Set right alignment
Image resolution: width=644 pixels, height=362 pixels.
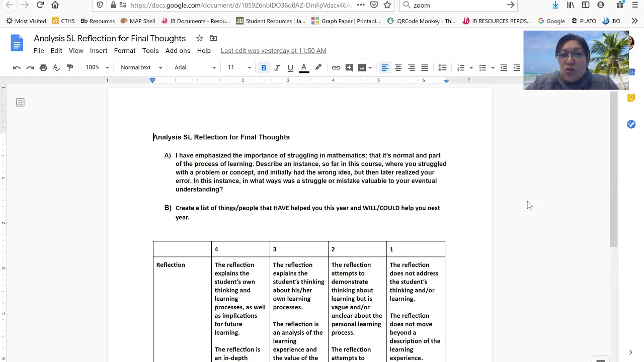[x=411, y=67]
